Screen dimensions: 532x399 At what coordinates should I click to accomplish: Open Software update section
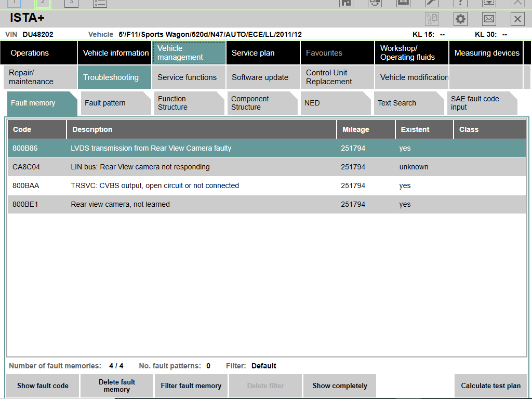[263, 77]
